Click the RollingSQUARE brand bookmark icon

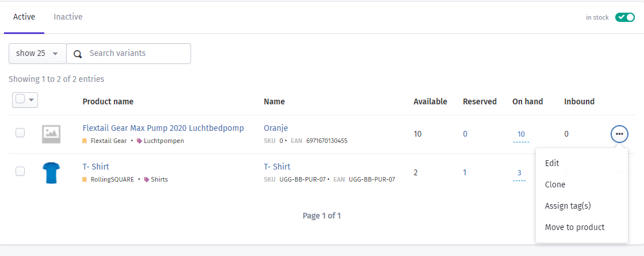click(x=85, y=179)
